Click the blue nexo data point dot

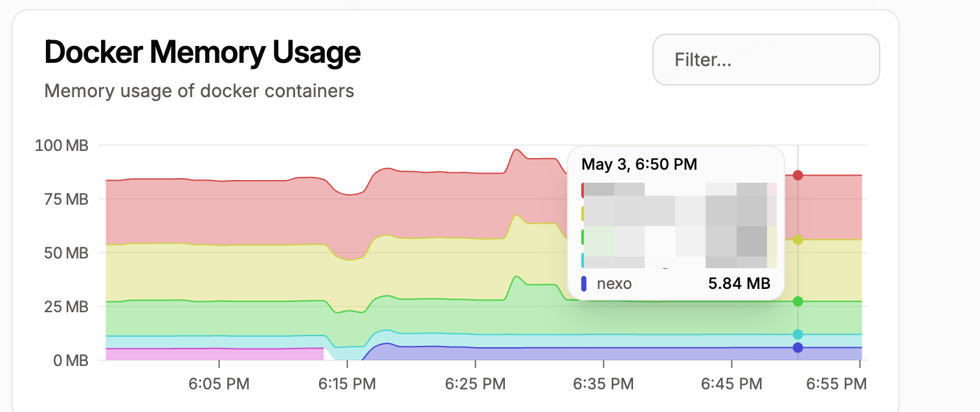tap(797, 348)
